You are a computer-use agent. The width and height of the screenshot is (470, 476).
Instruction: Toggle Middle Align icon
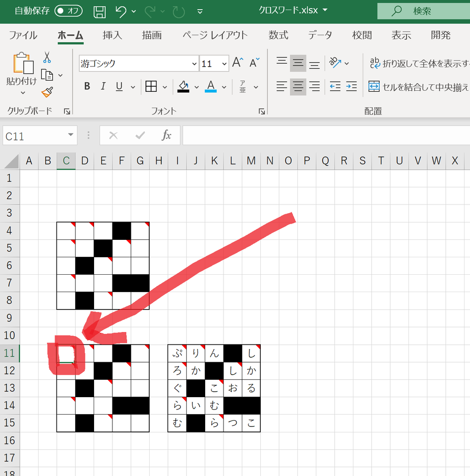[298, 63]
